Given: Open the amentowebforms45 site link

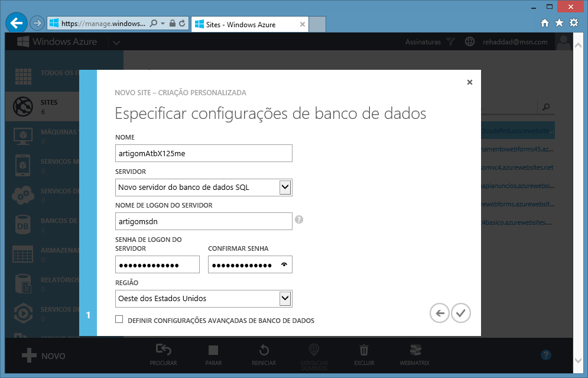Looking at the screenshot, I should (x=518, y=149).
